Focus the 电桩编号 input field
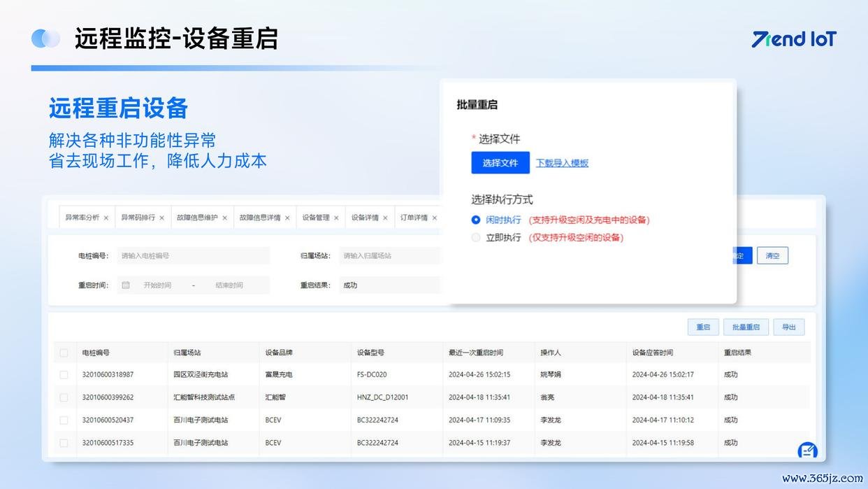The image size is (868, 489). pos(192,256)
